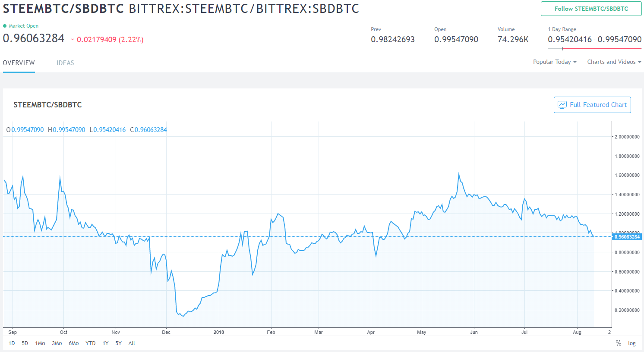
Task: Select the 1D time range
Action: [x=12, y=343]
